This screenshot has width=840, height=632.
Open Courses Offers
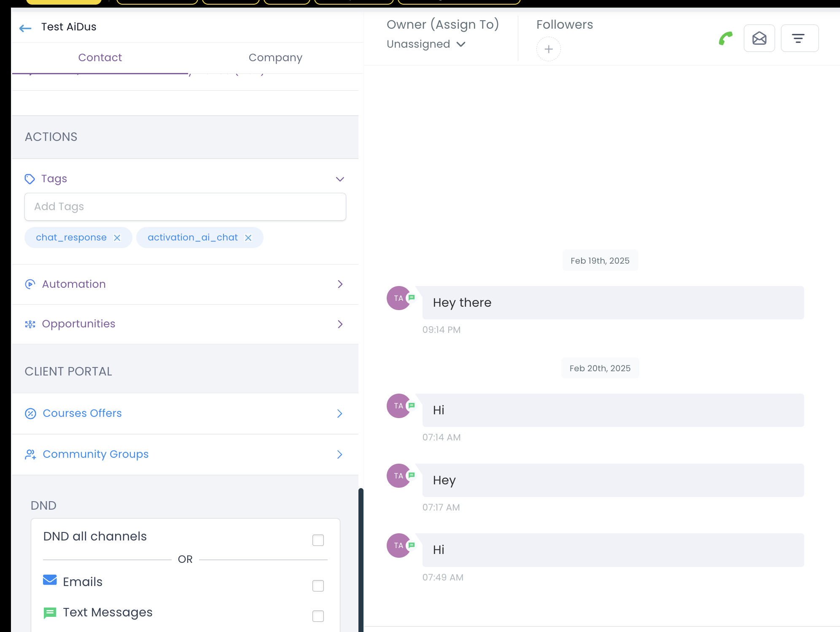pyautogui.click(x=82, y=413)
